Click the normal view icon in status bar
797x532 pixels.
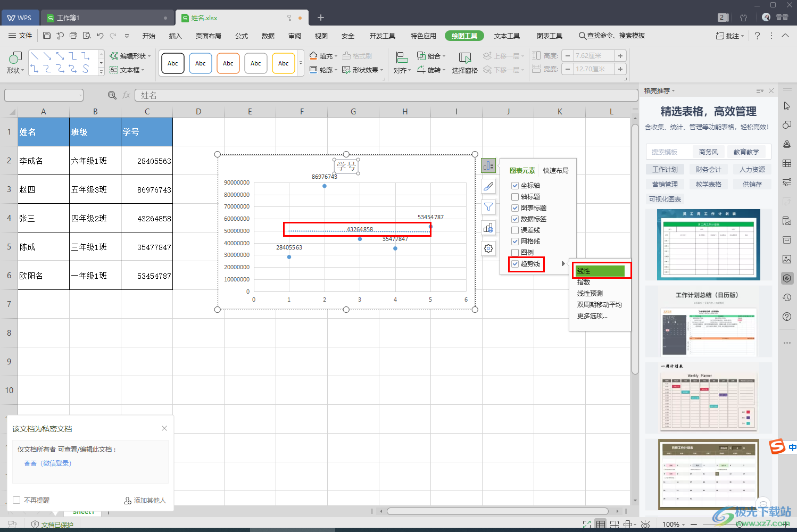[x=601, y=524]
